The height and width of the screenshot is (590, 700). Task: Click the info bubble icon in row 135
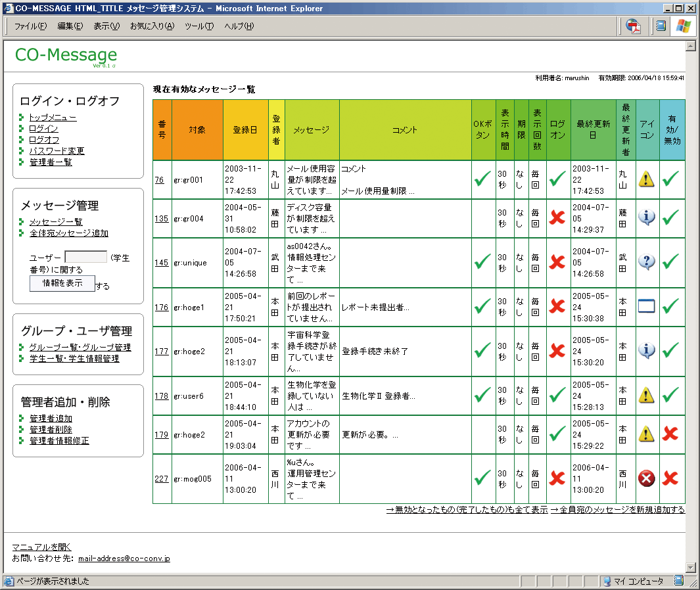pyautogui.click(x=647, y=218)
